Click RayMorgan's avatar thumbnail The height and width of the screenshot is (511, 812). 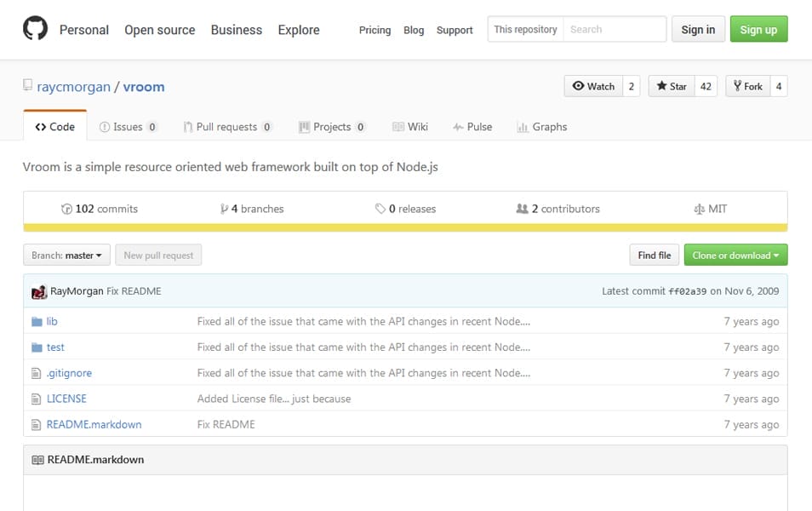[x=39, y=291]
